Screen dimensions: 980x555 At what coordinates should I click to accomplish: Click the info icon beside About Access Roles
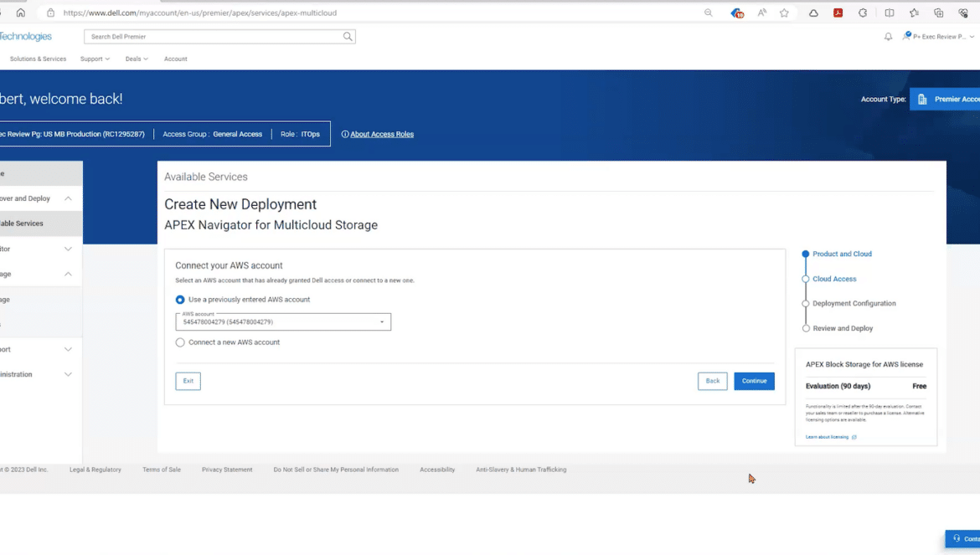[x=345, y=134]
